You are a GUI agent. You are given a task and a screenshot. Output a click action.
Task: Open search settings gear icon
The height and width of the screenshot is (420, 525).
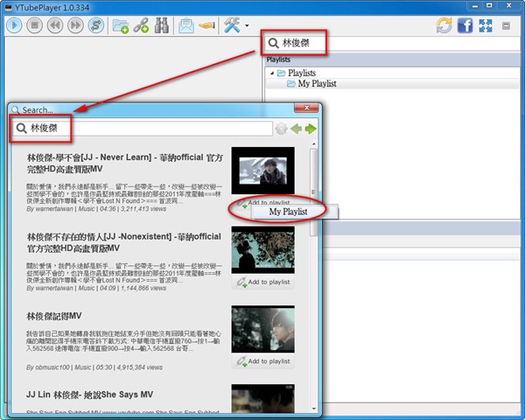281,129
